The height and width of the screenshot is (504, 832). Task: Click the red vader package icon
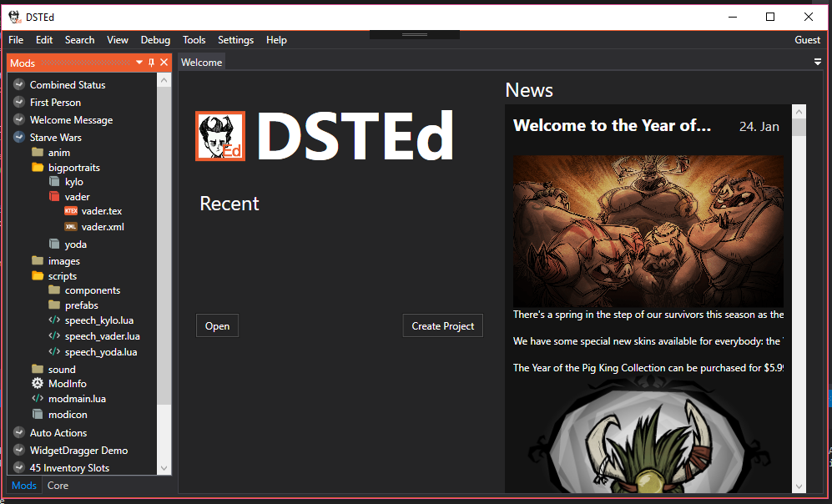[54, 197]
